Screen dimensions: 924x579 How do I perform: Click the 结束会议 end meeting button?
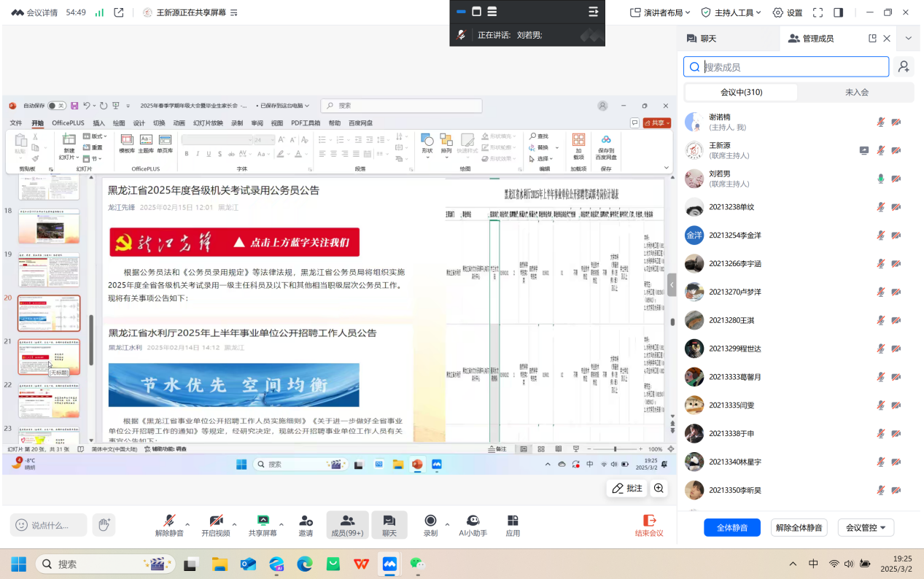coord(648,525)
